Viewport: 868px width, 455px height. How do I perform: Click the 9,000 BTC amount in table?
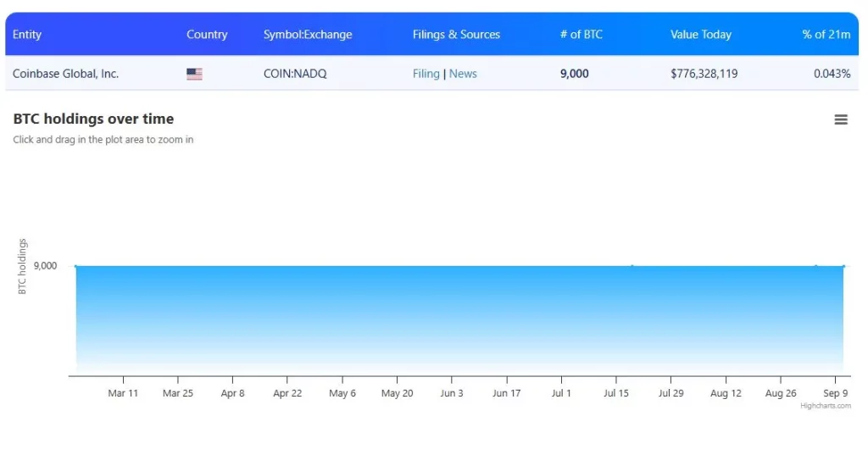click(574, 74)
